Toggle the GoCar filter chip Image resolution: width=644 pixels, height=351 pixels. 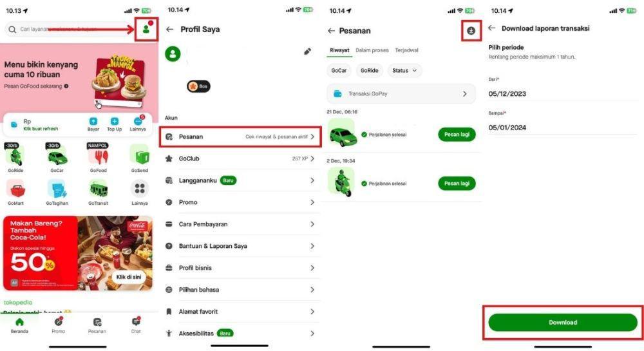pyautogui.click(x=339, y=71)
